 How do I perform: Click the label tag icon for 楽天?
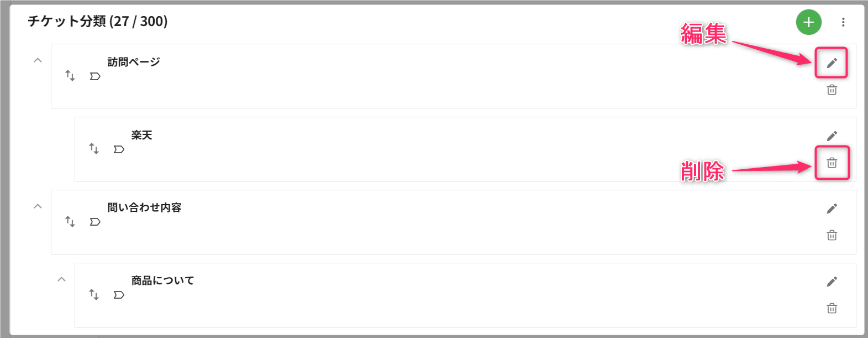click(x=119, y=149)
